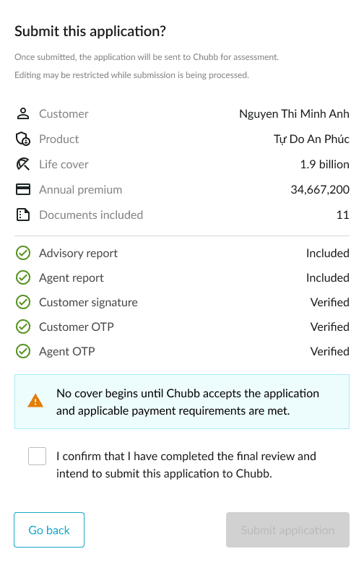Click the Life cover umbrella icon
Image resolution: width=364 pixels, height=588 pixels.
click(x=23, y=164)
